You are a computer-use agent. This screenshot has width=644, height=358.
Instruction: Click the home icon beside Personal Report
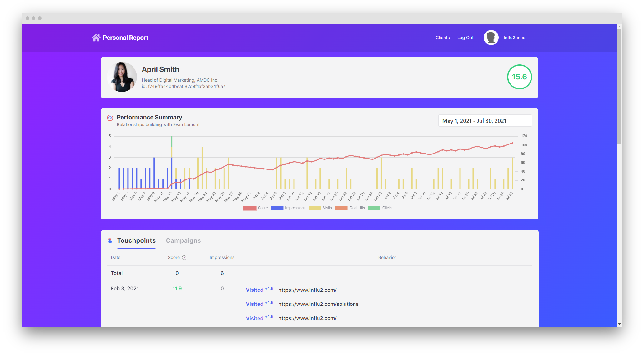coord(96,38)
